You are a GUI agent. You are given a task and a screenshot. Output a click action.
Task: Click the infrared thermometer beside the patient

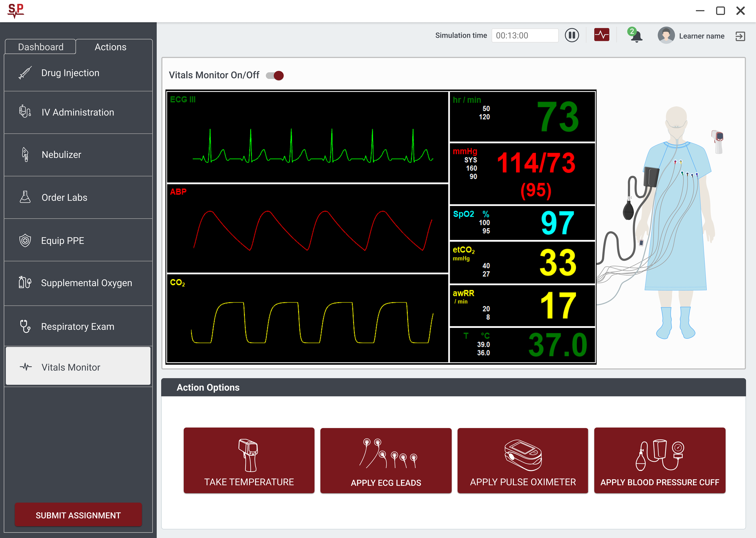718,142
